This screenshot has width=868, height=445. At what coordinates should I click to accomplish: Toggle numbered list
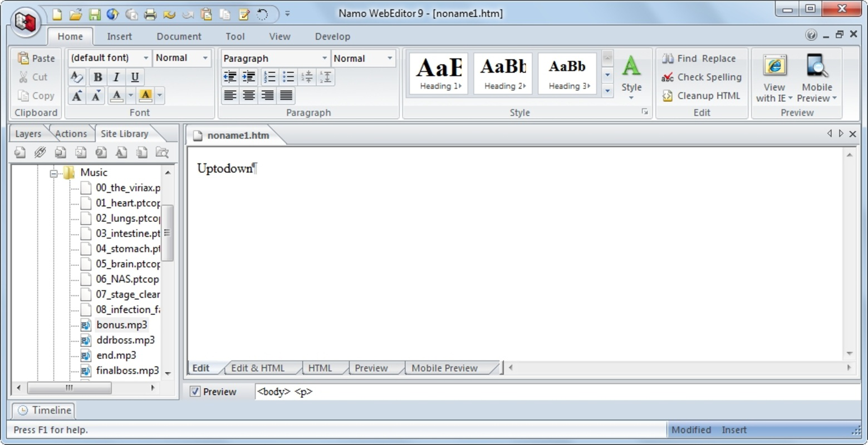coord(269,77)
